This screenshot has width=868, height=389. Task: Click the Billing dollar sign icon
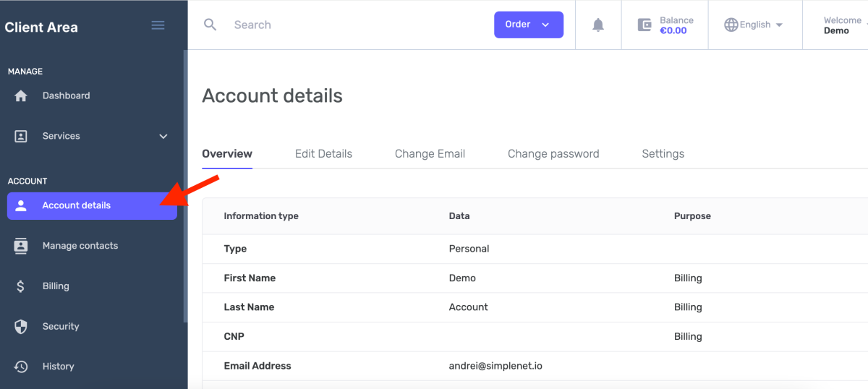click(21, 286)
